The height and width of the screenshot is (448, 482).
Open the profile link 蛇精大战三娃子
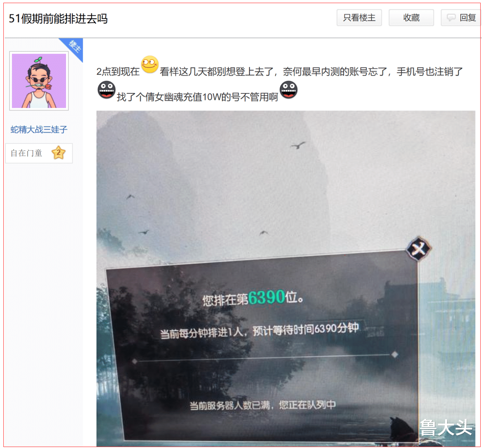pos(39,129)
